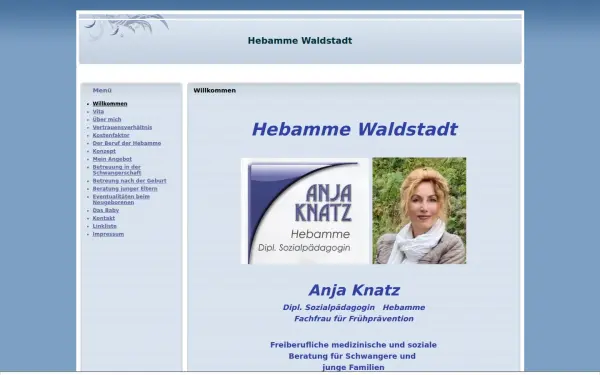Click the Konzept menu link
The height and width of the screenshot is (375, 600).
coord(104,151)
